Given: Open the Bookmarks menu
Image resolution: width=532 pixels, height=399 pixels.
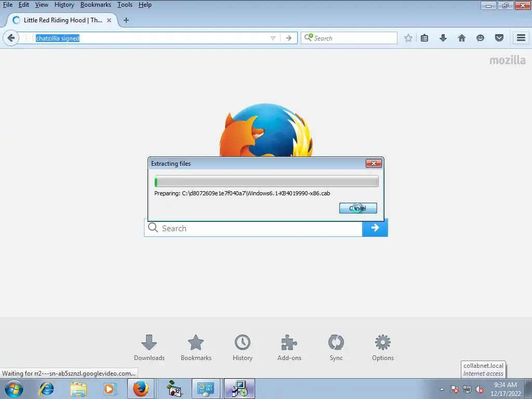Looking at the screenshot, I should [x=96, y=5].
